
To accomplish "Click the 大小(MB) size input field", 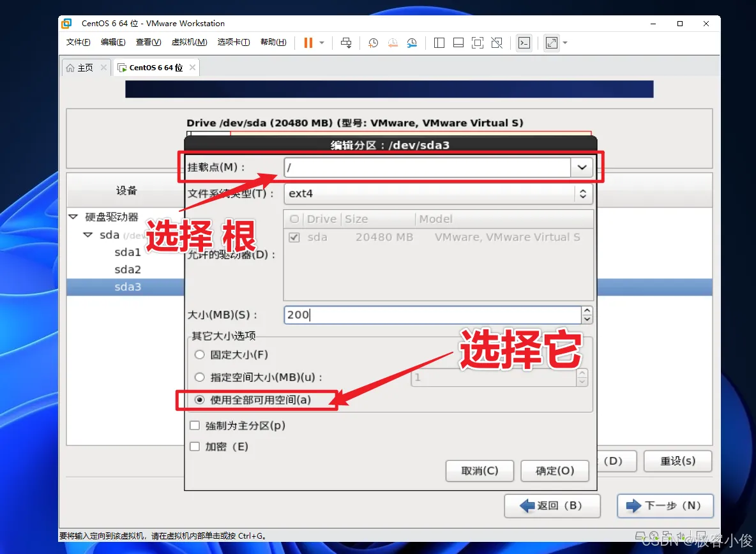I will point(432,315).
